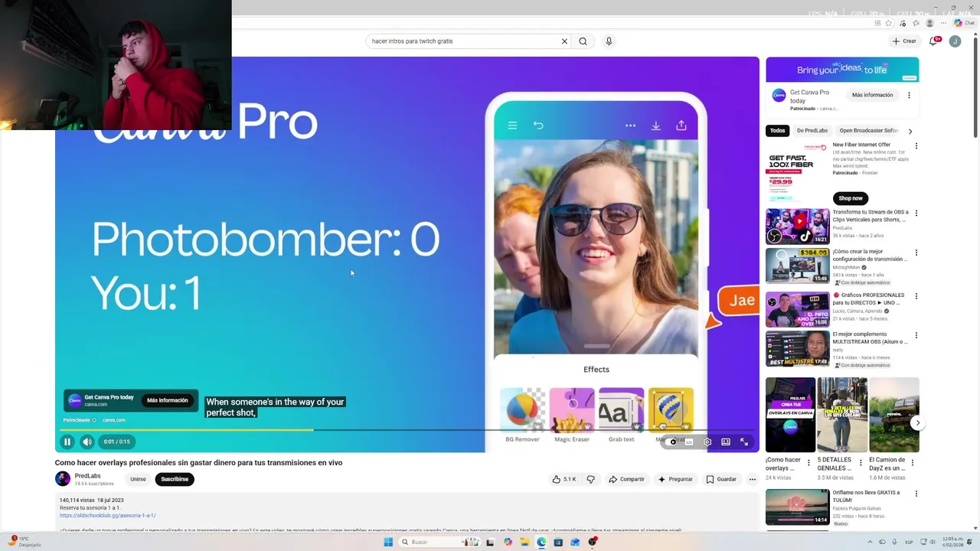Show more filter chips with right arrow
The height and width of the screenshot is (551, 980).
click(x=910, y=131)
